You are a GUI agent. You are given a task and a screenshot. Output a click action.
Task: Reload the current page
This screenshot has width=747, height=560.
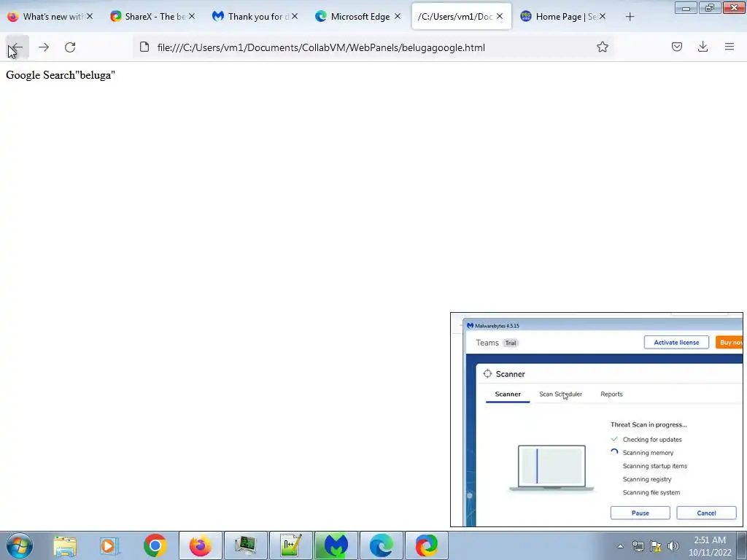[70, 47]
